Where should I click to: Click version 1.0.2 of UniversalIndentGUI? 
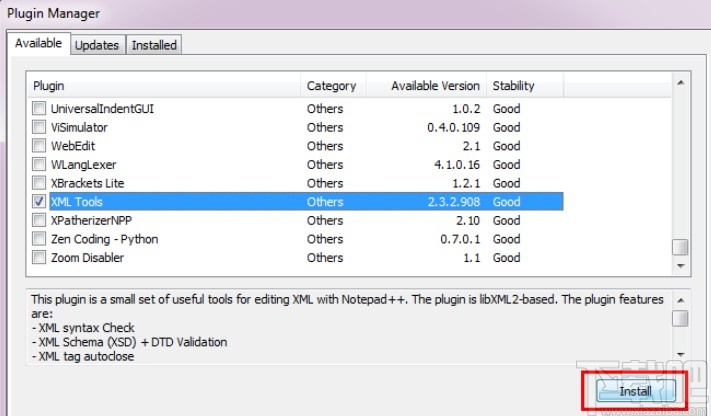(x=466, y=109)
